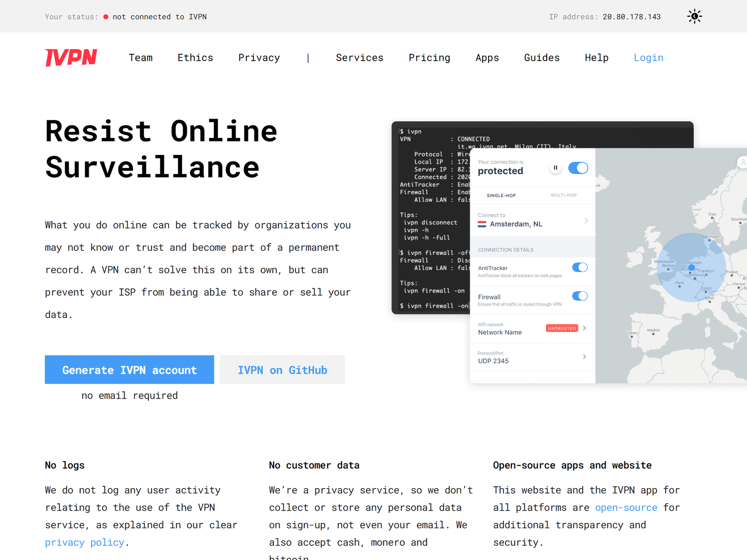This screenshot has height=560, width=747.
Task: Click the 'No logs' heading
Action: (x=65, y=465)
